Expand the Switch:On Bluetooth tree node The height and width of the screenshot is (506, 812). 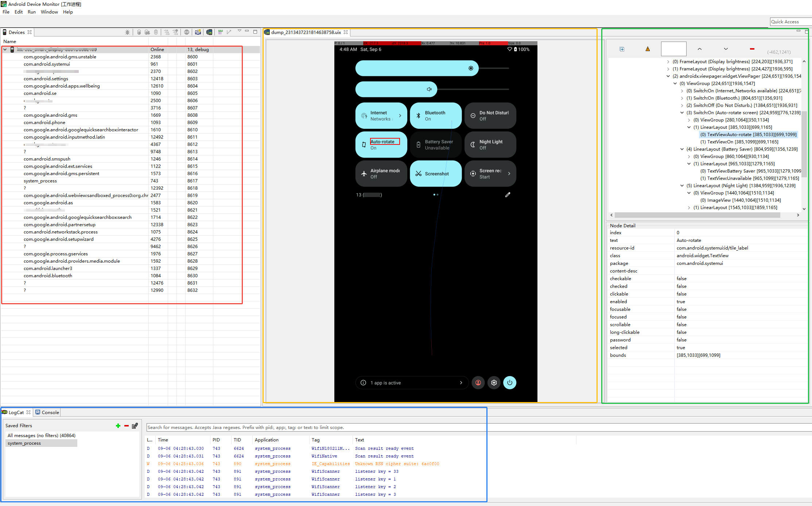(682, 98)
